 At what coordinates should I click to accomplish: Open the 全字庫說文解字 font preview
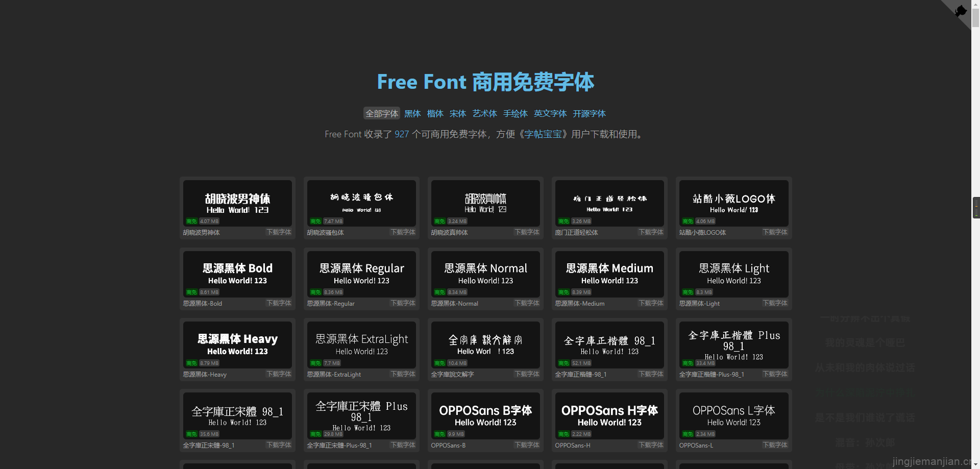click(485, 344)
